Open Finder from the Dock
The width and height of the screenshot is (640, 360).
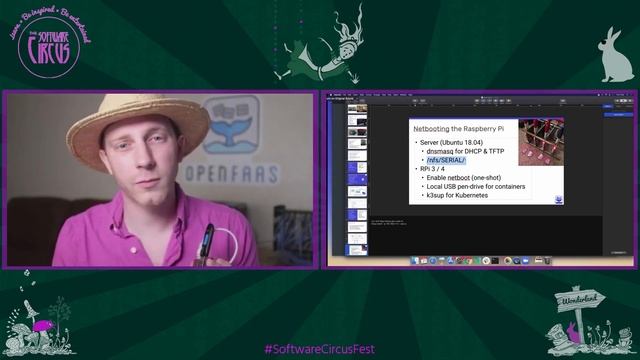(x=415, y=260)
